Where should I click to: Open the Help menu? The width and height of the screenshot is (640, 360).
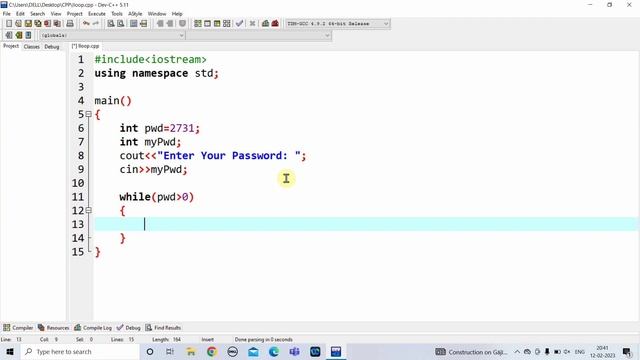coord(177,14)
